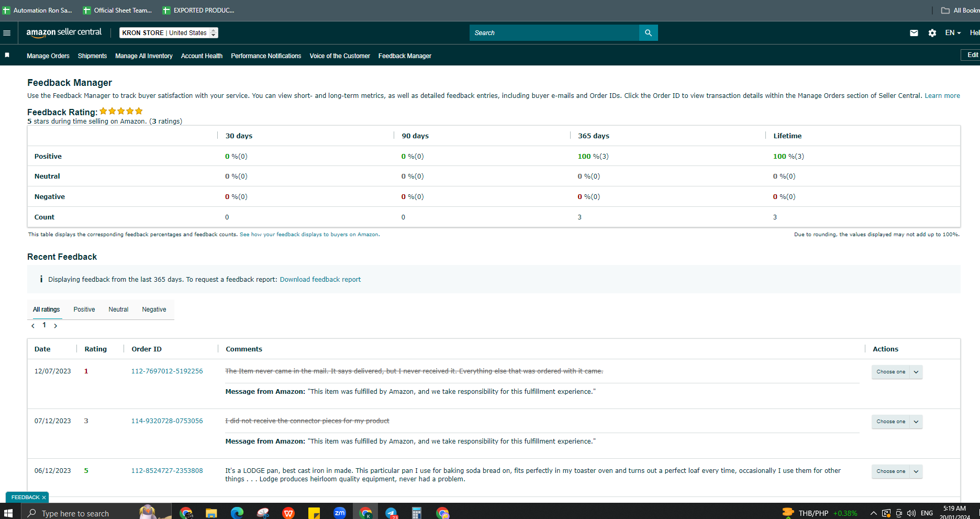Select the All ratings tab

(46, 310)
